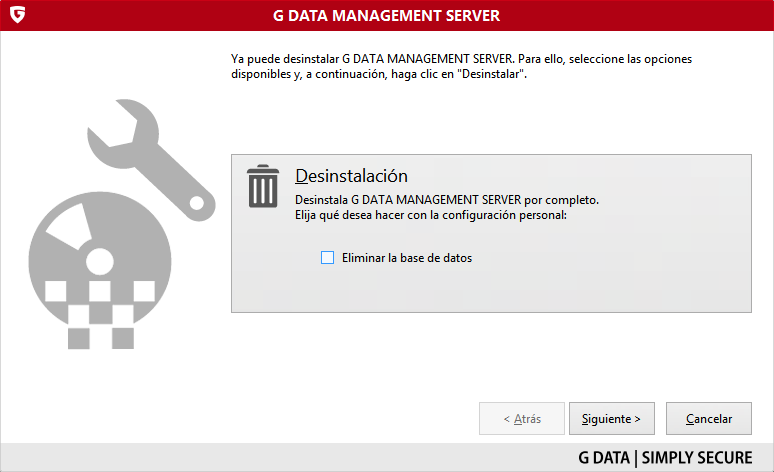
Task: Click the "Eliminar la base de datos" label
Action: (406, 258)
